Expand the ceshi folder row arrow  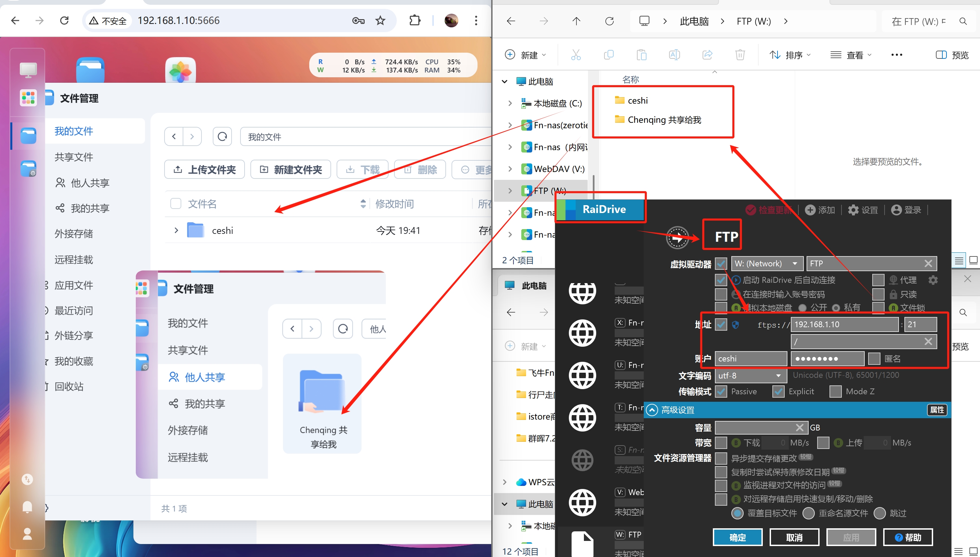(x=176, y=230)
